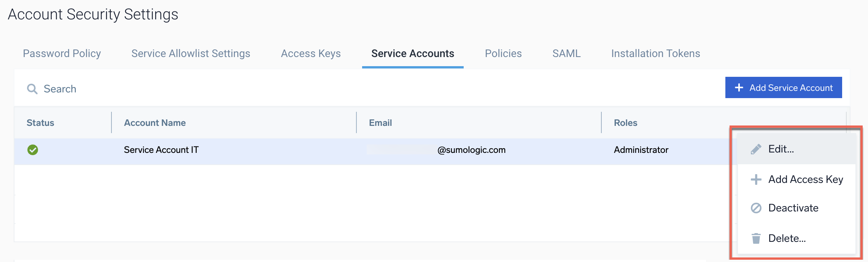
Task: Open the Policies tab
Action: (503, 54)
